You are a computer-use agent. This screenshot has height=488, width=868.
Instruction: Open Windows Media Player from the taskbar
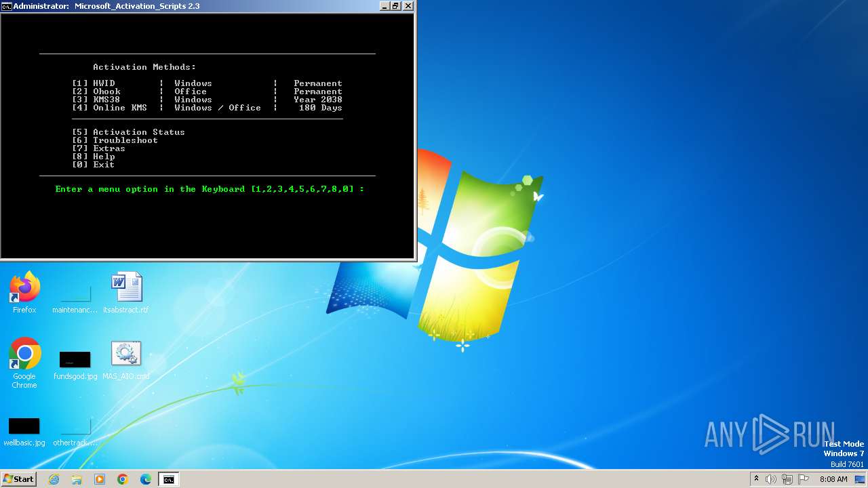pyautogui.click(x=100, y=479)
